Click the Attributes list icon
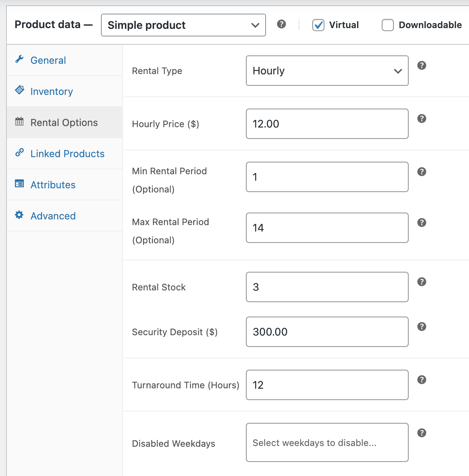The image size is (469, 476). (x=19, y=184)
